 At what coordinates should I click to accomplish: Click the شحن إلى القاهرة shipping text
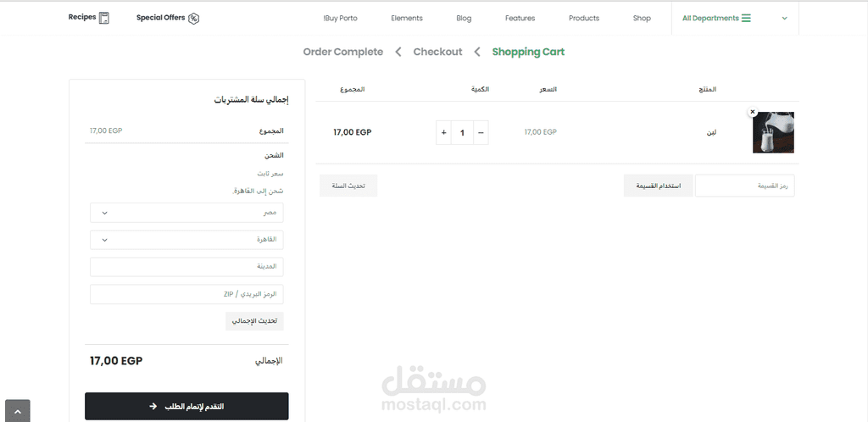pos(258,192)
